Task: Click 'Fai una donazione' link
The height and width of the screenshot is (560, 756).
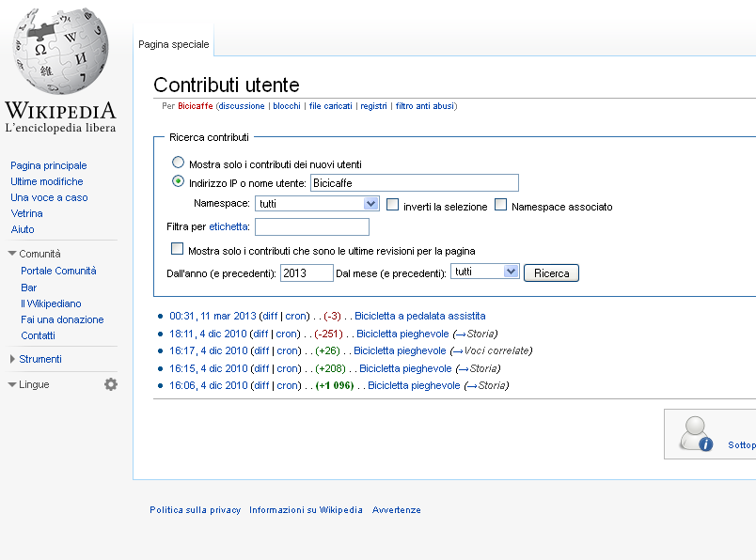Action: point(62,319)
